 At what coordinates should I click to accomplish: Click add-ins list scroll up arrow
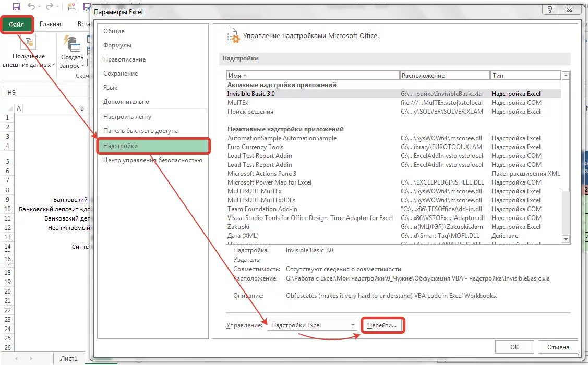pos(566,75)
